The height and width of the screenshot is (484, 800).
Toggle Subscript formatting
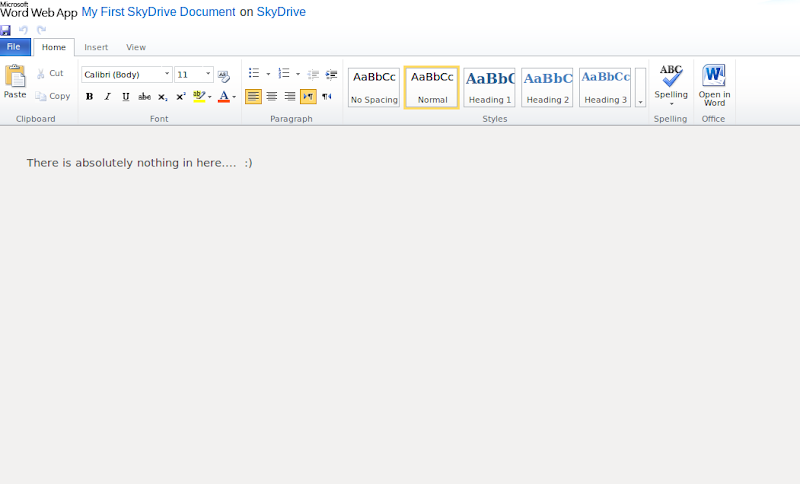point(162,96)
